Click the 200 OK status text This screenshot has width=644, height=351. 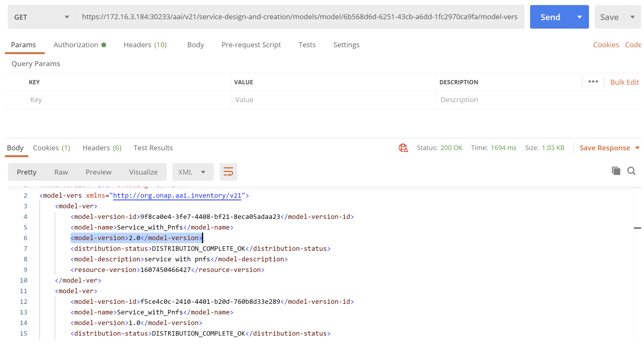(451, 148)
